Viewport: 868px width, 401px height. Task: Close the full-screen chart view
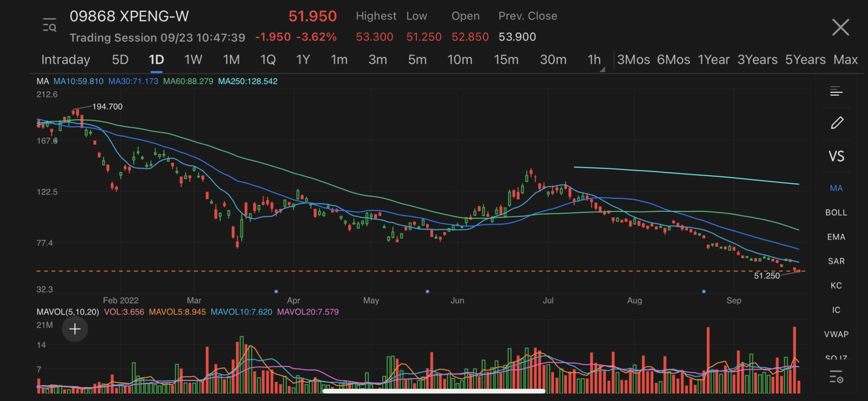click(x=840, y=27)
